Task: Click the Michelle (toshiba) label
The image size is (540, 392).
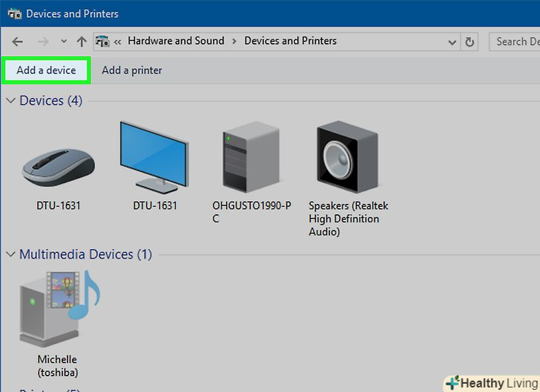Action: point(58,366)
